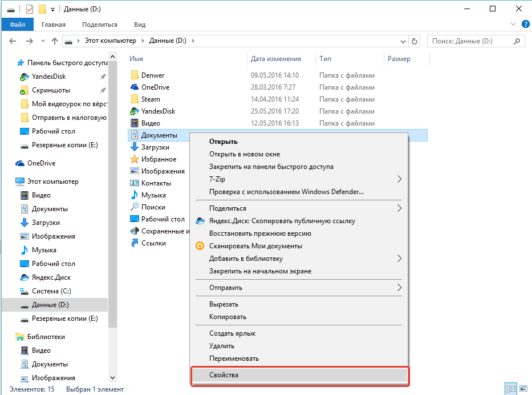Open the properties quick access toolbar icon
532x395 pixels.
tap(30, 9)
